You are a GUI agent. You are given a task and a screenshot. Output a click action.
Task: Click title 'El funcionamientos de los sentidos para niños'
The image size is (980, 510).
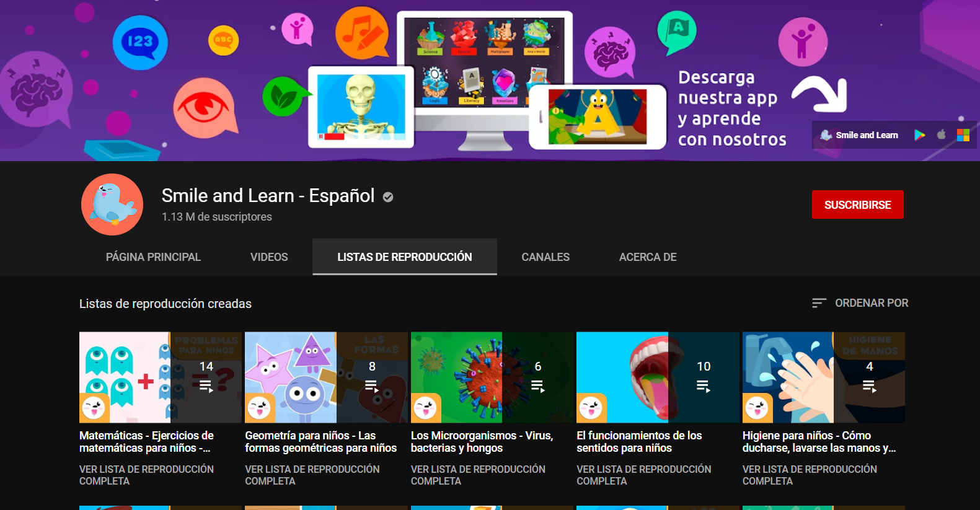639,442
